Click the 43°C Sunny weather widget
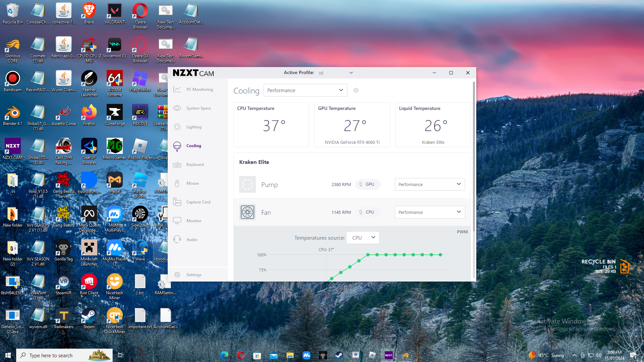The height and width of the screenshot is (362, 644). pyautogui.click(x=546, y=355)
